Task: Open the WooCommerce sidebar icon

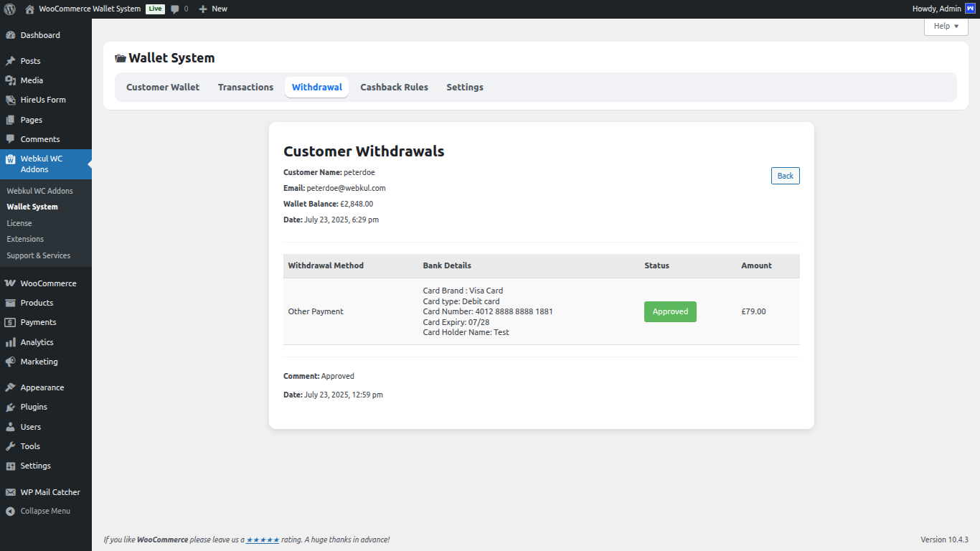Action: [10, 283]
